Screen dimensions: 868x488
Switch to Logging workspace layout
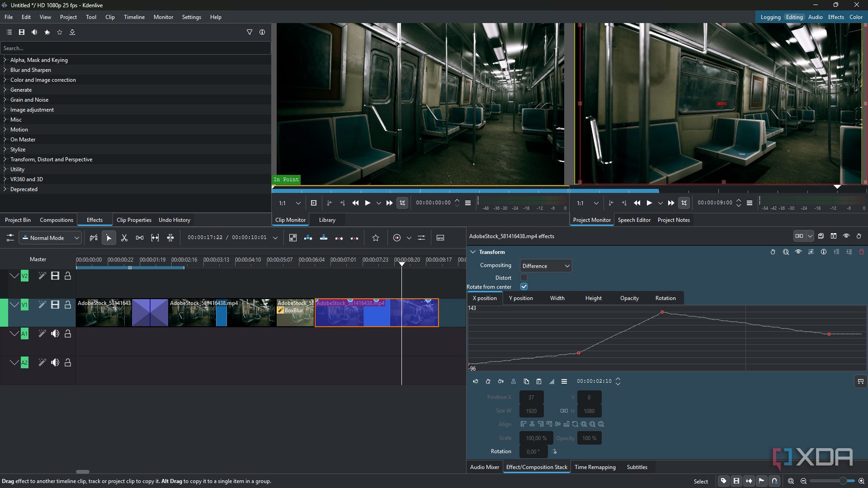(x=771, y=17)
